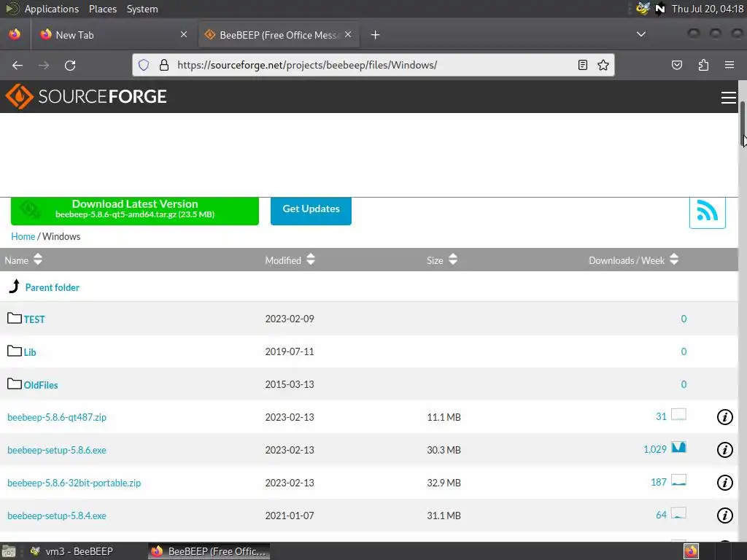Click the address bar URL field

point(371,65)
